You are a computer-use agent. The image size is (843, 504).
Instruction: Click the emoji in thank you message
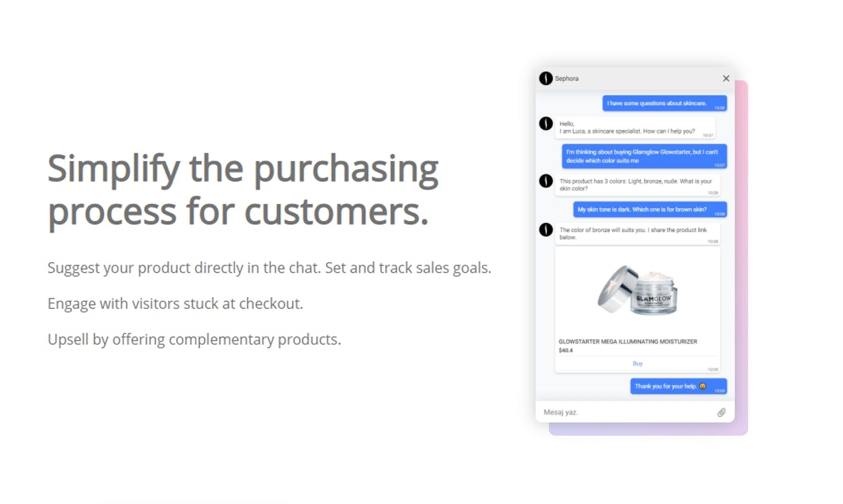(x=702, y=386)
